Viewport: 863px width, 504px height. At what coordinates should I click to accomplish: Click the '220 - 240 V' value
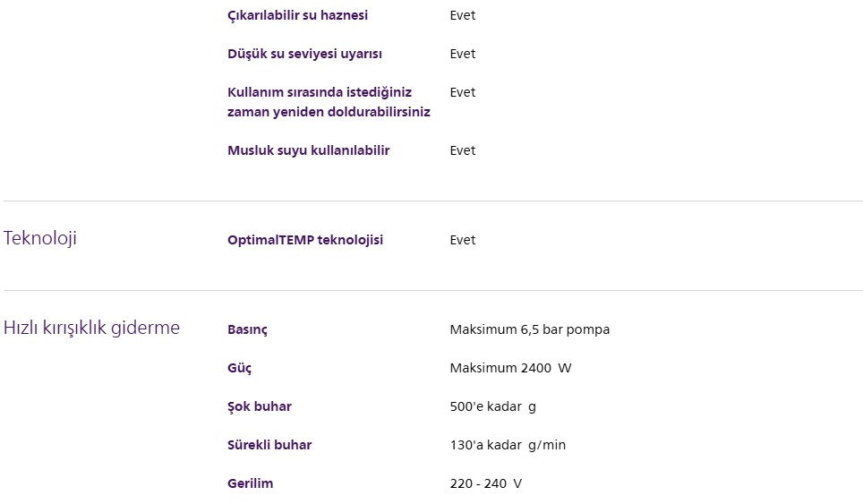pyautogui.click(x=485, y=483)
